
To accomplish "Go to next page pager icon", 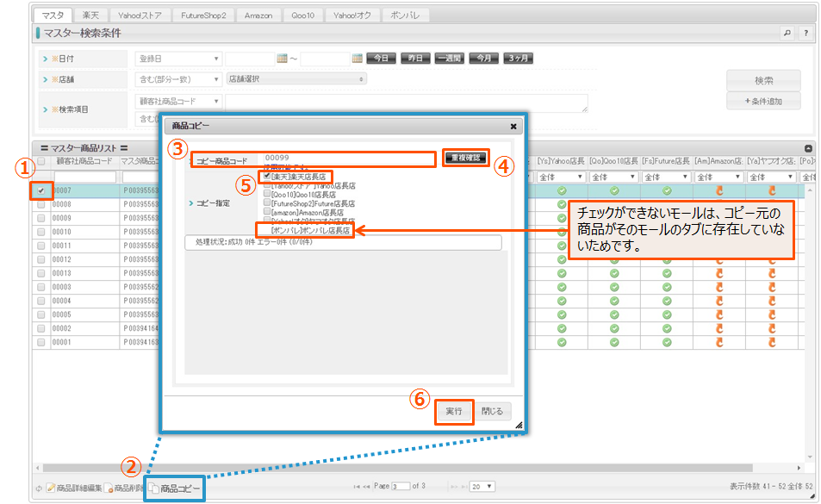I will (454, 487).
